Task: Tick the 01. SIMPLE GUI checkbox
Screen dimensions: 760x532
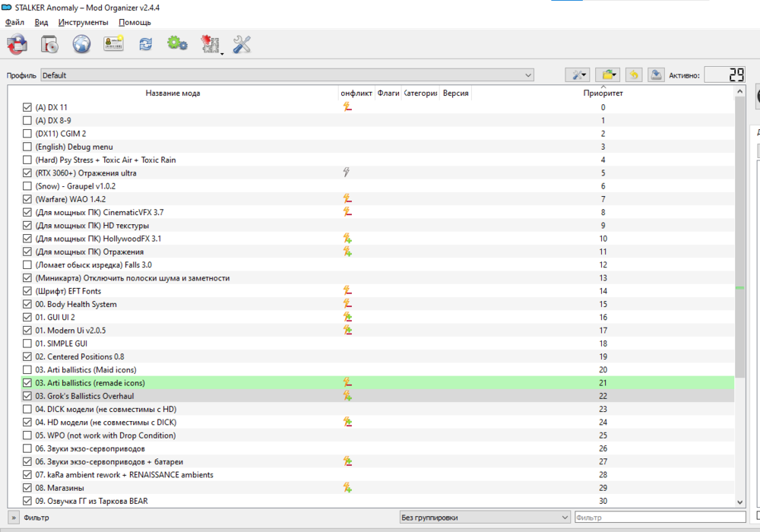Action: (28, 344)
